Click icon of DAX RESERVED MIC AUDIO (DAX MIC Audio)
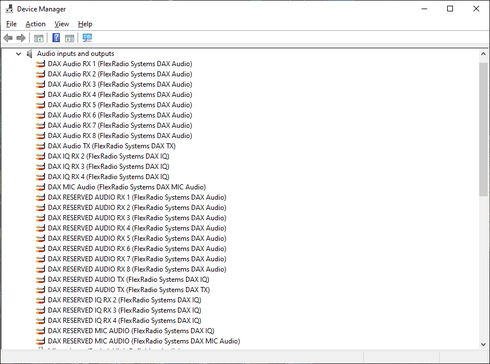Screen dimensions: 490x364 (x=40, y=341)
